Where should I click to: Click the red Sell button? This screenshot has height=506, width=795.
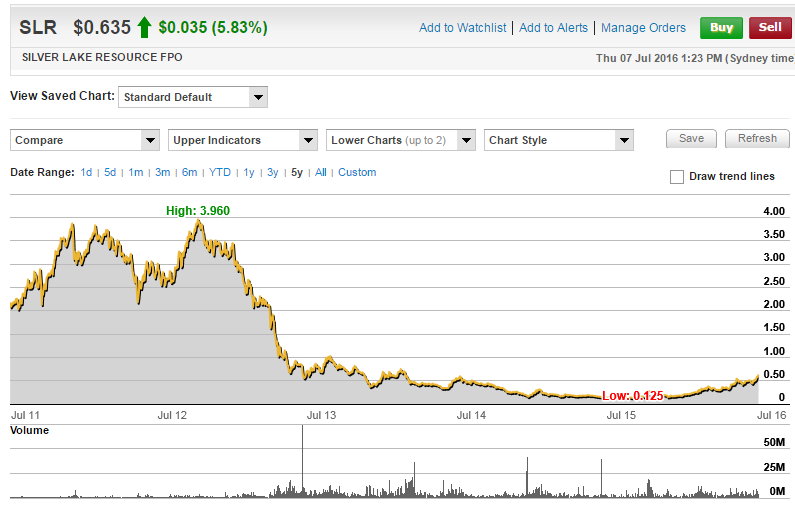(x=769, y=27)
